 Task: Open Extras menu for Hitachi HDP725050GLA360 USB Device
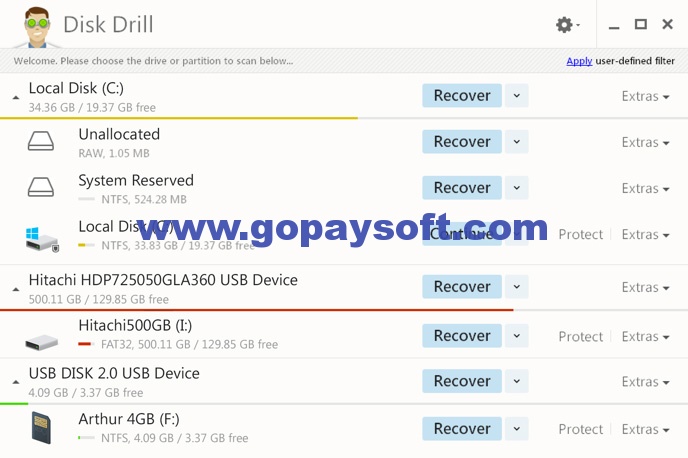point(645,287)
